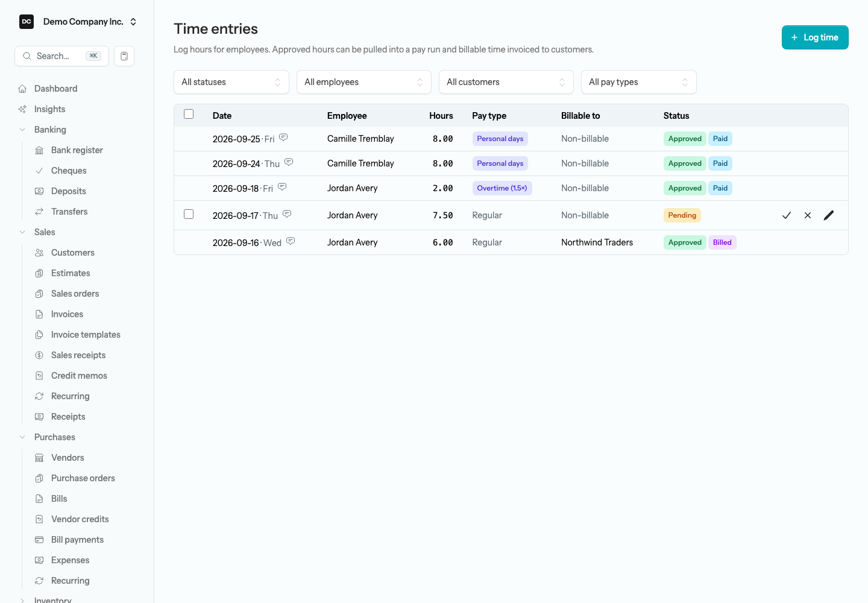Viewport: 868px width, 603px height.
Task: Check the 2026-09-17 Jordan Avery row checkbox
Action: tap(189, 214)
